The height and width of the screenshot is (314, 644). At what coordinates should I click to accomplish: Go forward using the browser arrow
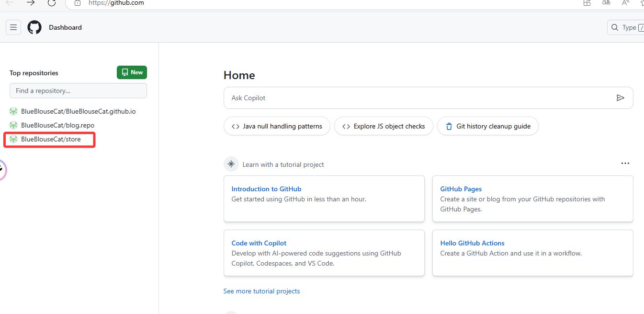point(31,3)
